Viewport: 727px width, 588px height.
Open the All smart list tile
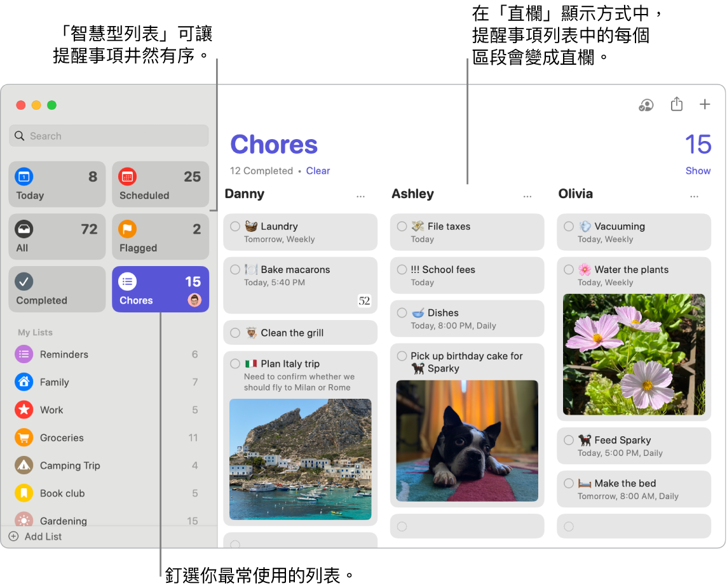point(57,237)
